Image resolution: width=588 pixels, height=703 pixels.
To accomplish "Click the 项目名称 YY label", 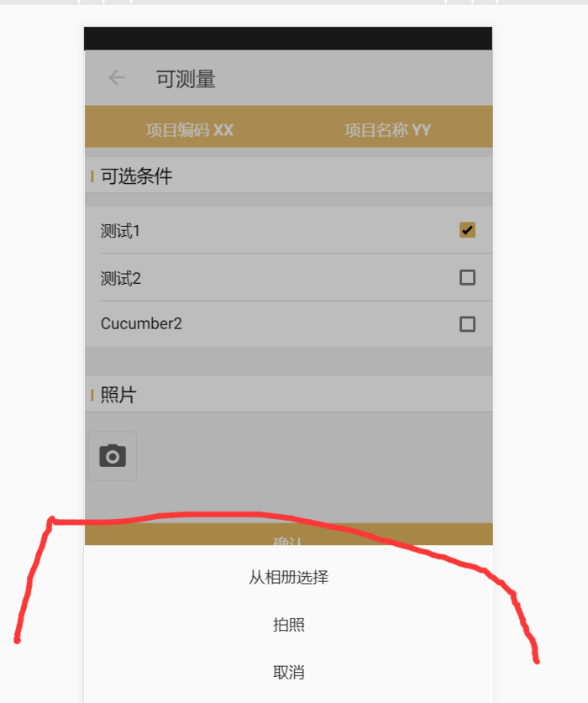I will pyautogui.click(x=388, y=130).
